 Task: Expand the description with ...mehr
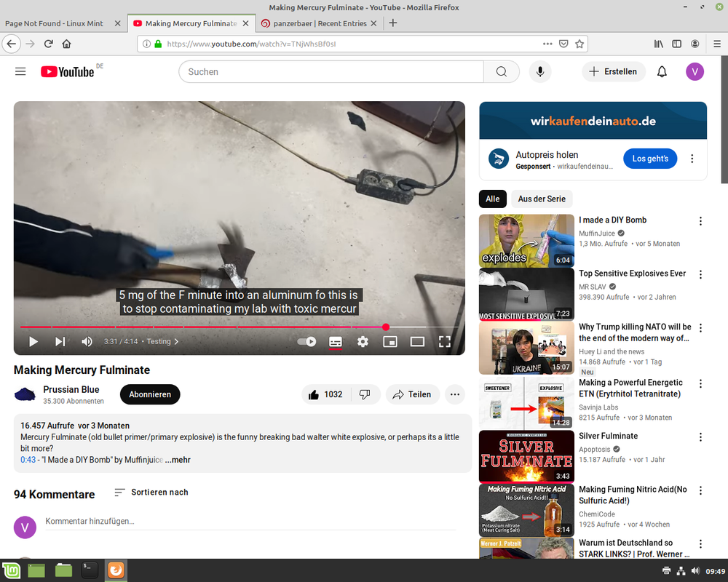pyautogui.click(x=178, y=460)
